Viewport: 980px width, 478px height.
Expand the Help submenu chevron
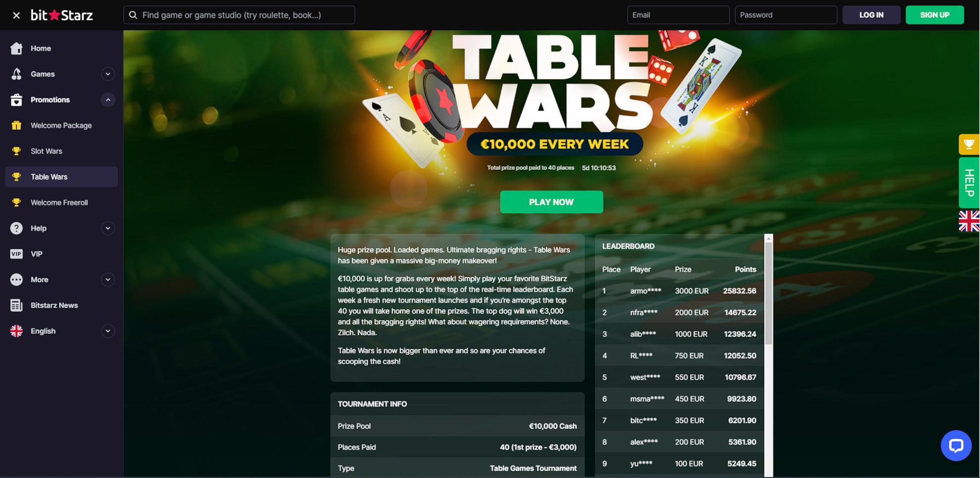point(108,228)
